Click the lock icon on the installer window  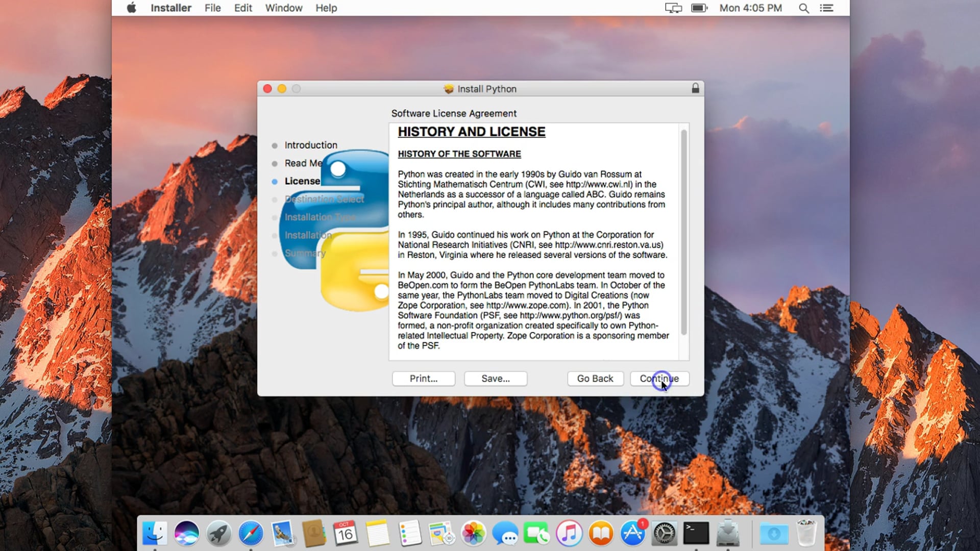(695, 88)
